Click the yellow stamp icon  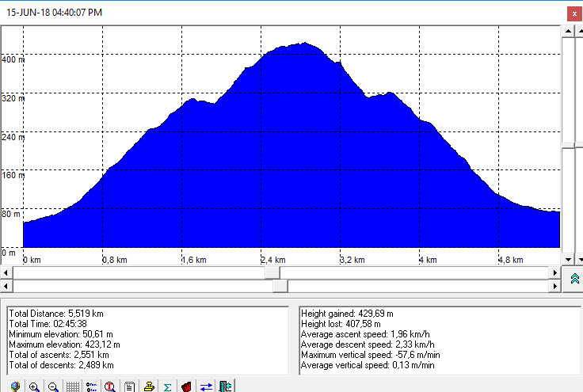click(x=148, y=386)
